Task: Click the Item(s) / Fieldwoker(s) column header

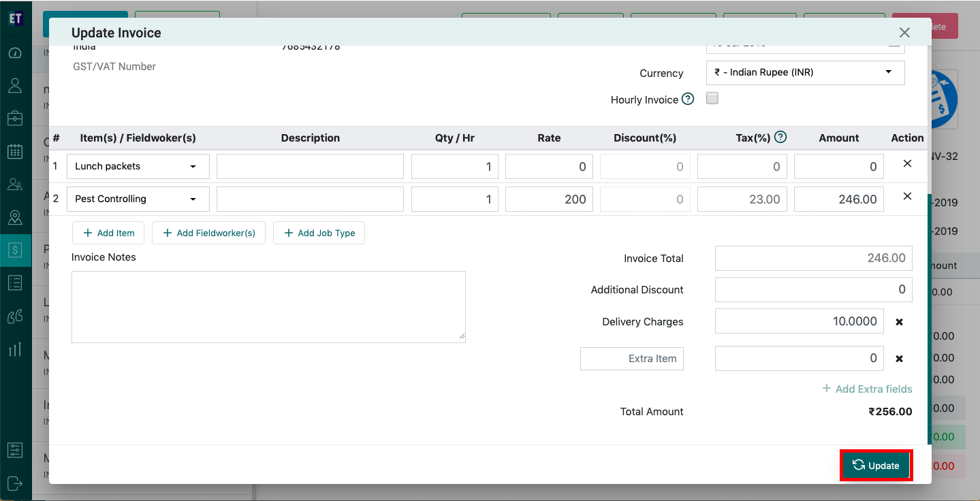Action: (138, 138)
